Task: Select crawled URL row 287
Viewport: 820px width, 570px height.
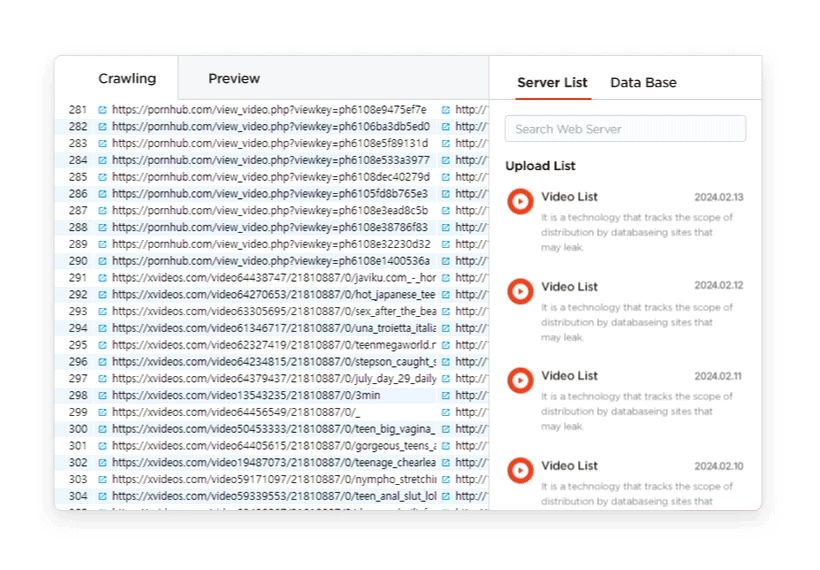Action: (270, 211)
